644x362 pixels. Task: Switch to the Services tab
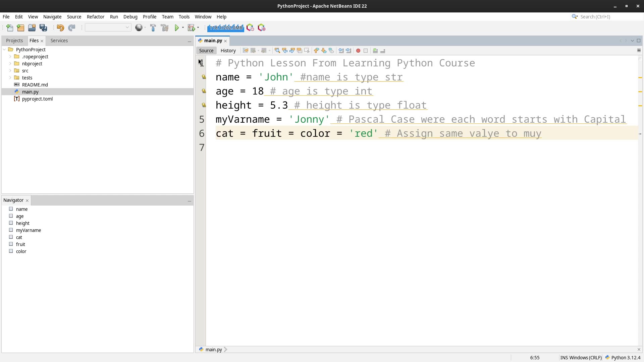59,41
